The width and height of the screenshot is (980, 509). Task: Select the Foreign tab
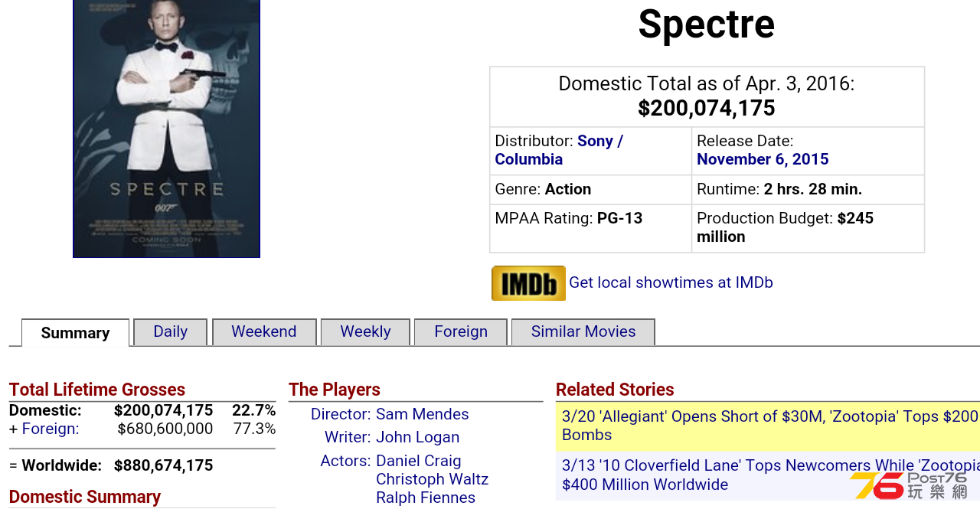461,331
